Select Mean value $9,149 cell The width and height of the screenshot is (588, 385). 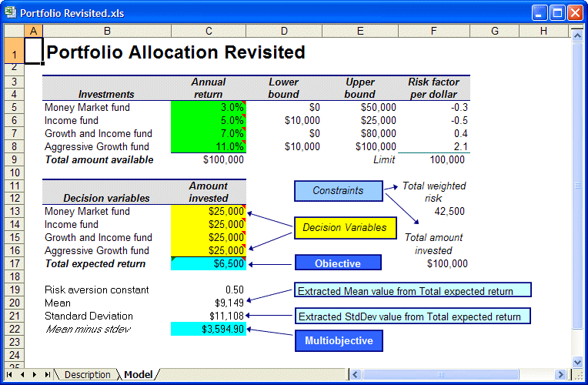coord(209,303)
